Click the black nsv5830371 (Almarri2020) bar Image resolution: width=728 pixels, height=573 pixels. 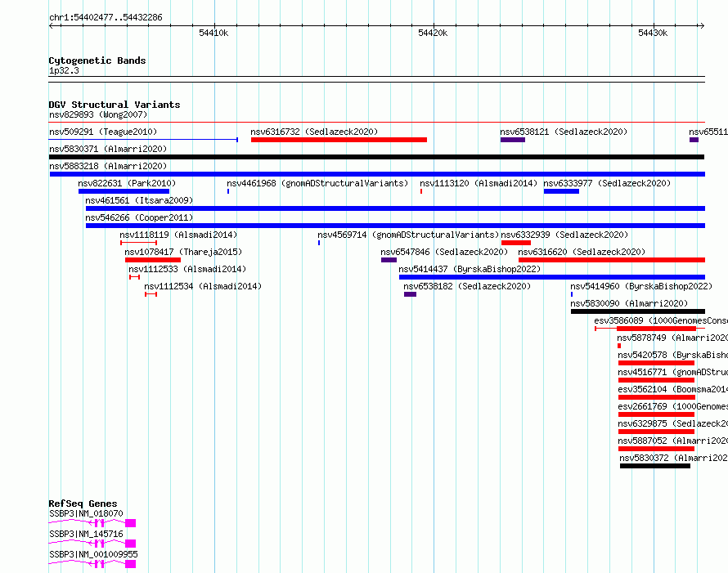point(377,157)
